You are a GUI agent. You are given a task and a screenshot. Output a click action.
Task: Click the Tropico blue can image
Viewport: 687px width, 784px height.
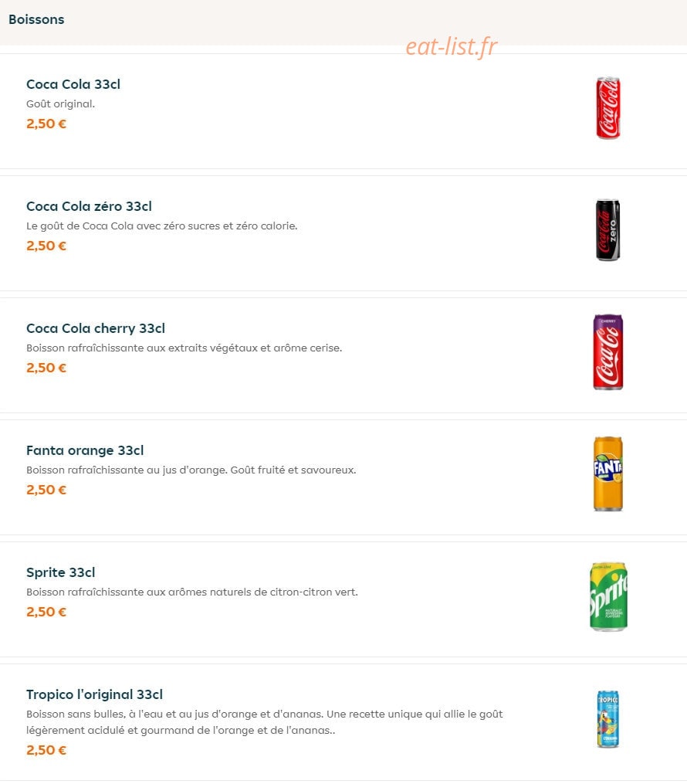point(608,719)
